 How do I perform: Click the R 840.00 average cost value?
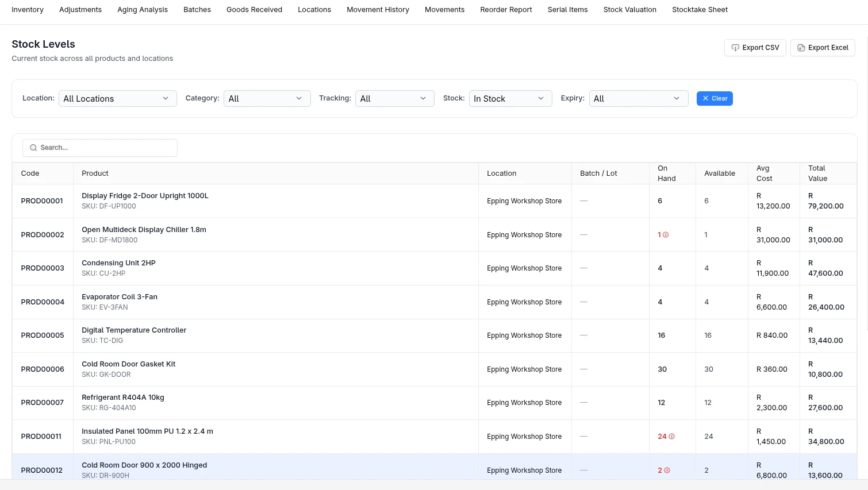click(x=772, y=335)
